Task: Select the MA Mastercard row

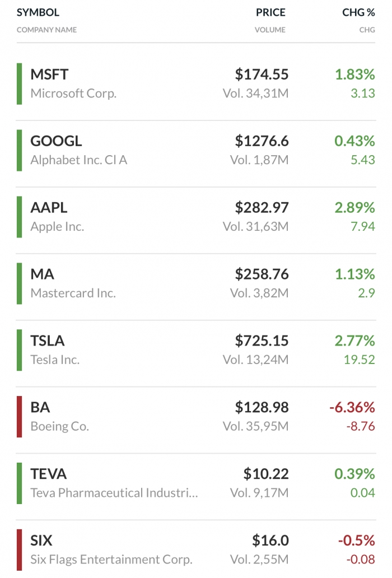Action: click(x=196, y=283)
